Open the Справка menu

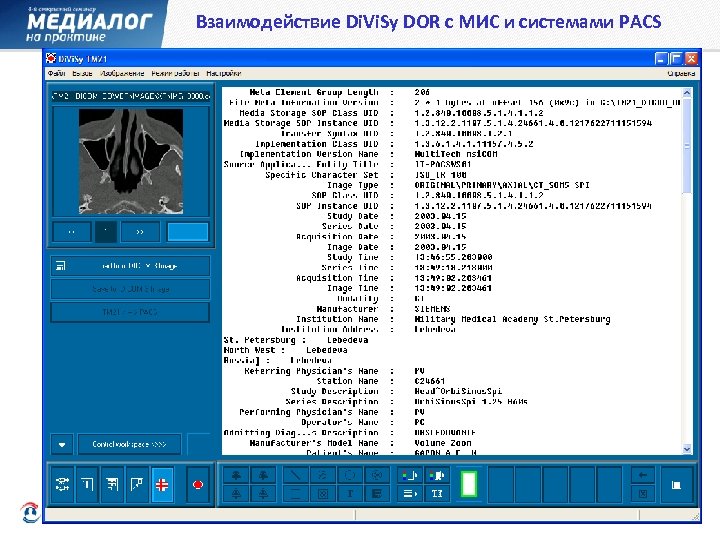(x=681, y=73)
